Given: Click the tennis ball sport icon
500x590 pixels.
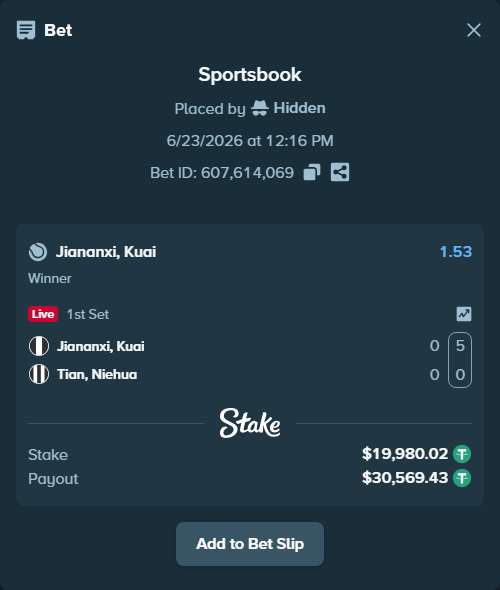Looking at the screenshot, I should [x=38, y=252].
